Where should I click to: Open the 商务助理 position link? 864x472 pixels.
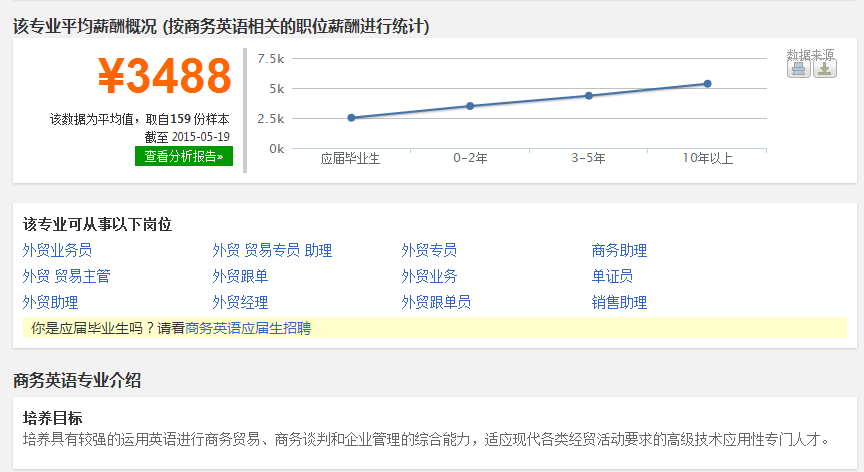click(619, 251)
